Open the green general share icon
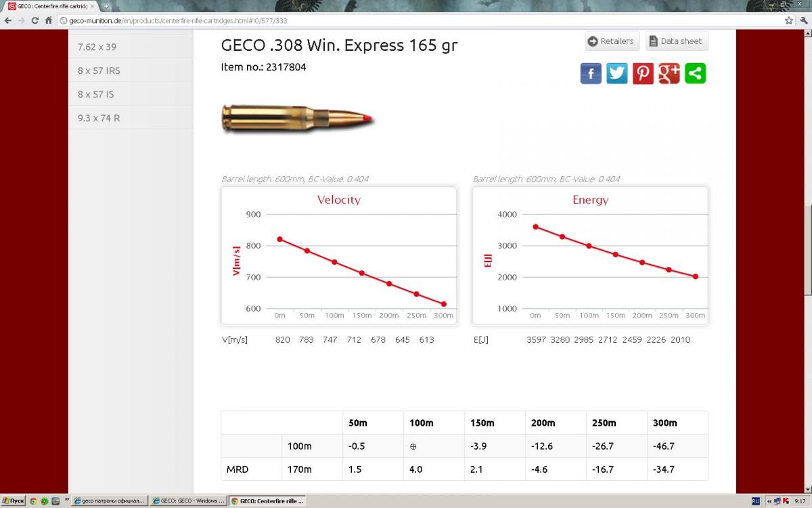812x508 pixels. pyautogui.click(x=695, y=73)
